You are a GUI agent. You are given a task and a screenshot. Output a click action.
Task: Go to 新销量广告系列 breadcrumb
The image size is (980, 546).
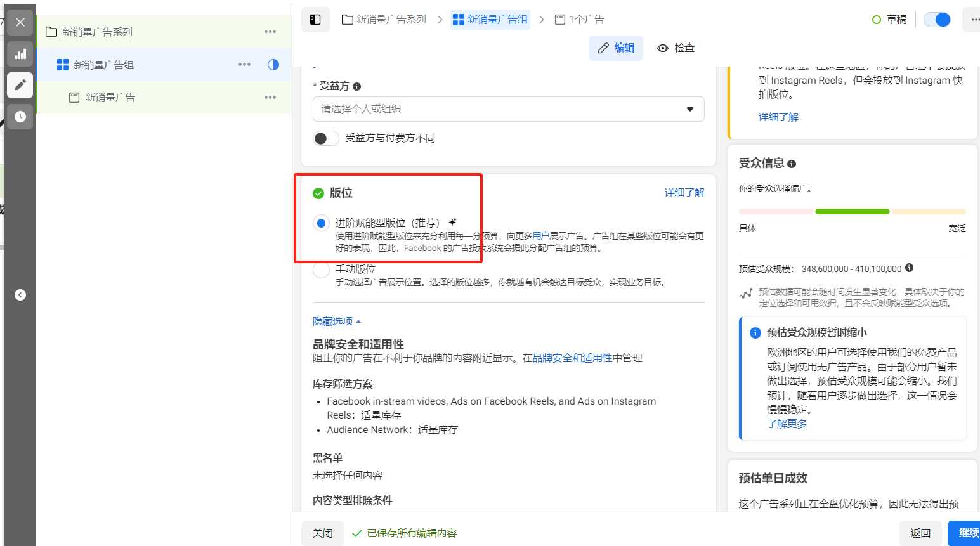point(384,20)
